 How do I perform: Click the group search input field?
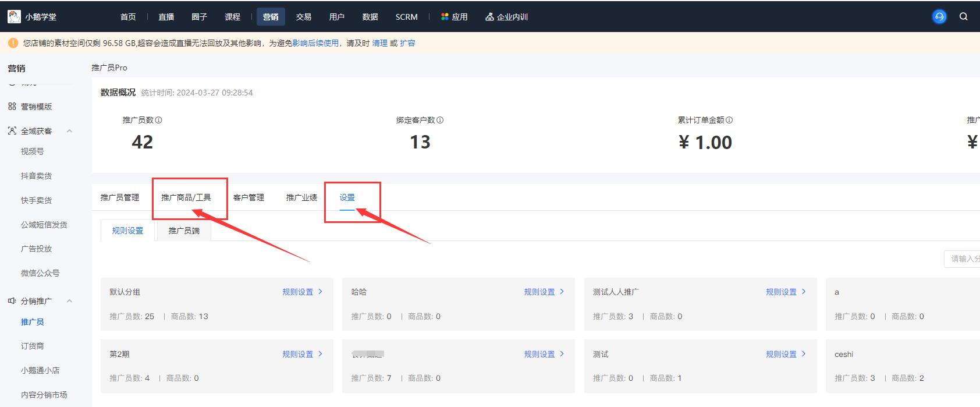[x=963, y=259]
